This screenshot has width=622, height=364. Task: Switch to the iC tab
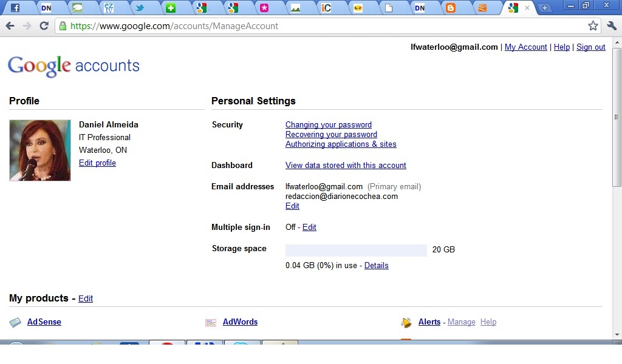tap(326, 7)
